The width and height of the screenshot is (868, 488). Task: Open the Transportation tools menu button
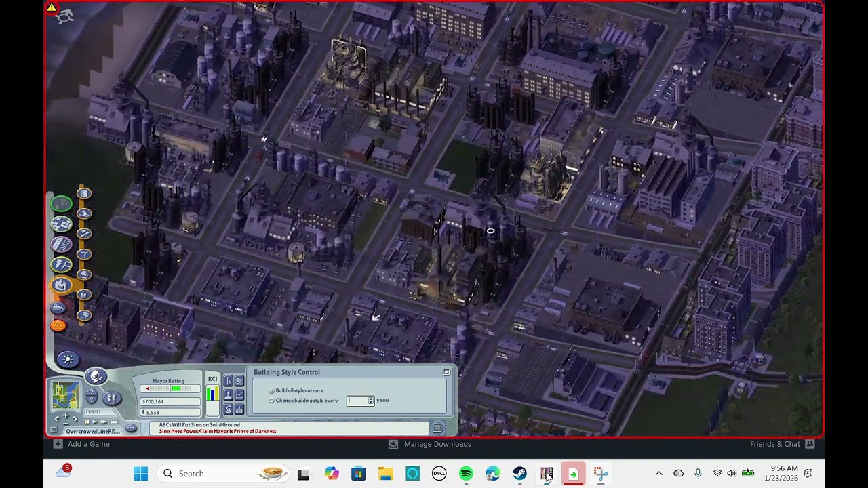tap(61, 244)
